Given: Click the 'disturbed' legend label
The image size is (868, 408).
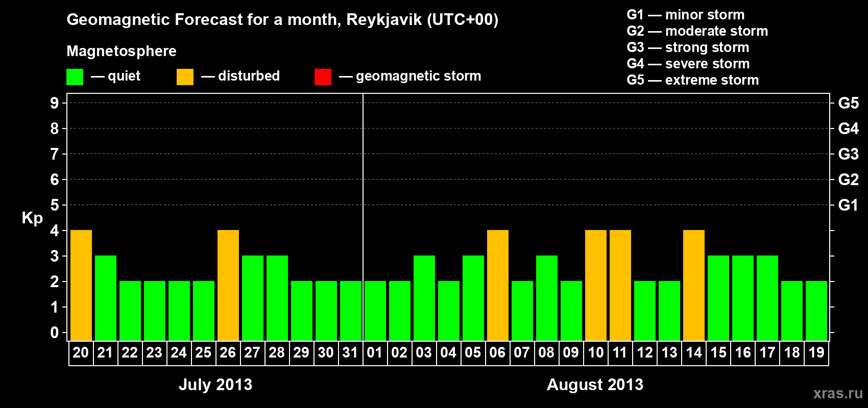Looking at the screenshot, I should pyautogui.click(x=249, y=76).
